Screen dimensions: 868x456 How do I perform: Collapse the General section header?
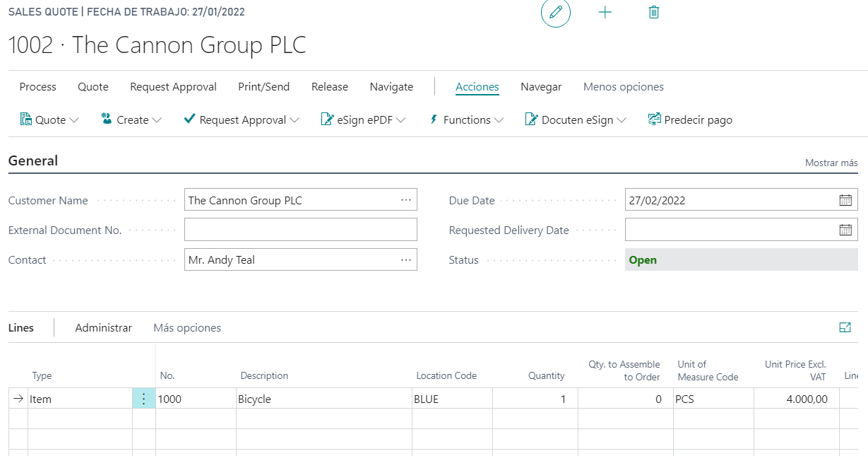point(33,160)
